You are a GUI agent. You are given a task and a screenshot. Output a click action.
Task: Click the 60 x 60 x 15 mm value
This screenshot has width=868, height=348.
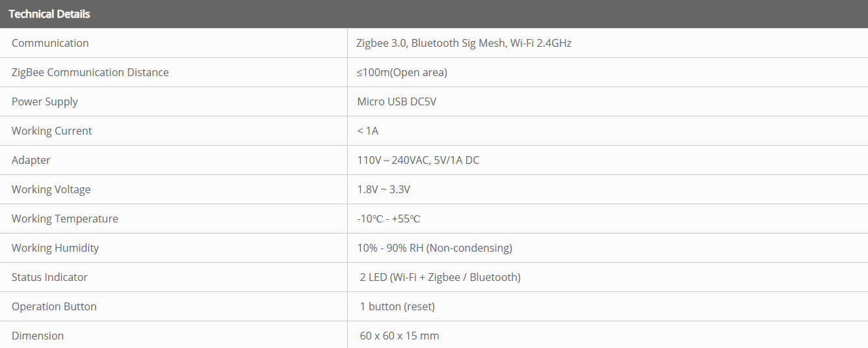pos(399,336)
